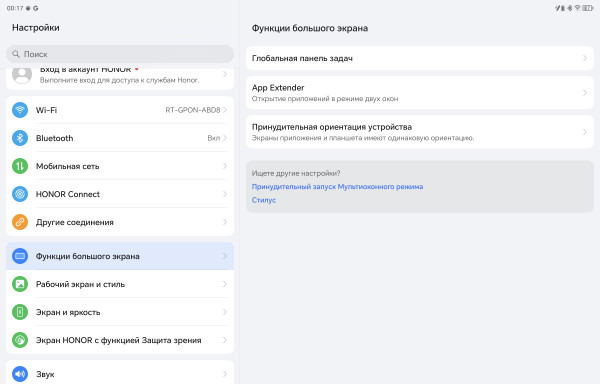Tap chevron on Другие соединения row
600x384 pixels.
(x=225, y=222)
